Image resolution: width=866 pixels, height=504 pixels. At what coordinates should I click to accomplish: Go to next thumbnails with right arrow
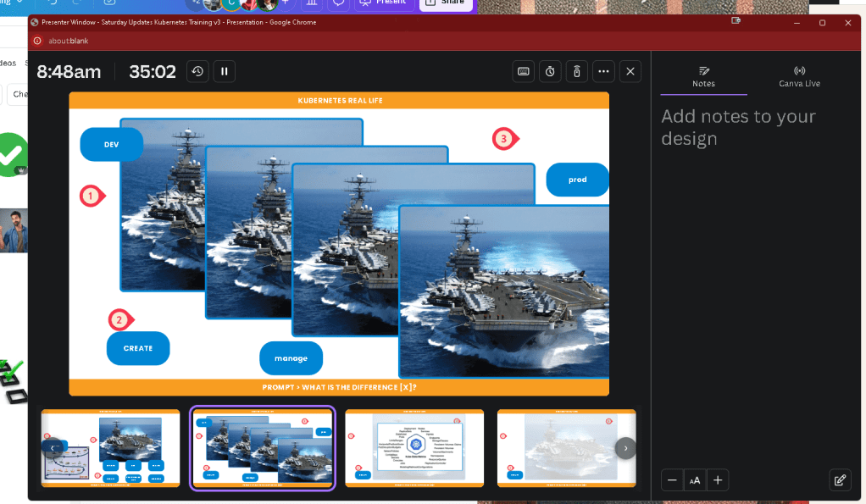[x=625, y=448]
